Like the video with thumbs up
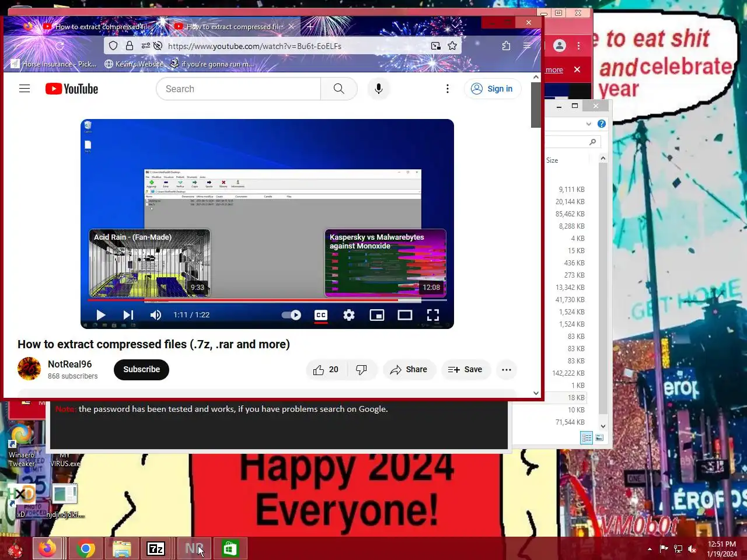 (326, 370)
